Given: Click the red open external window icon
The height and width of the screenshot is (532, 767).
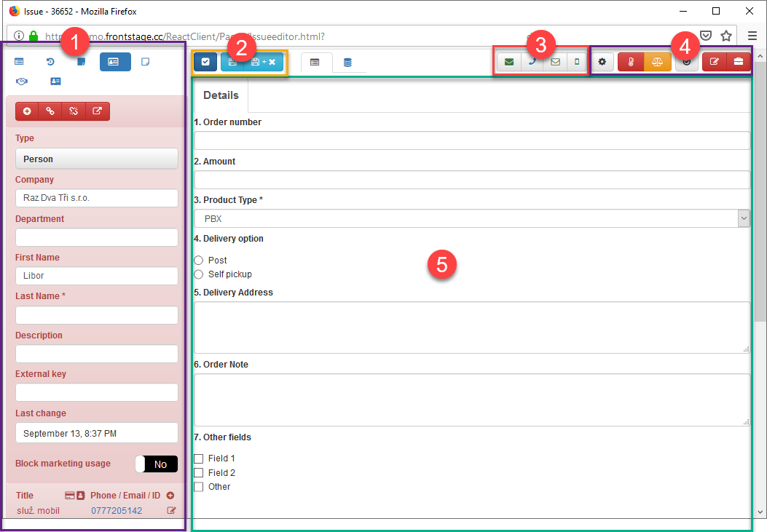Looking at the screenshot, I should (98, 111).
